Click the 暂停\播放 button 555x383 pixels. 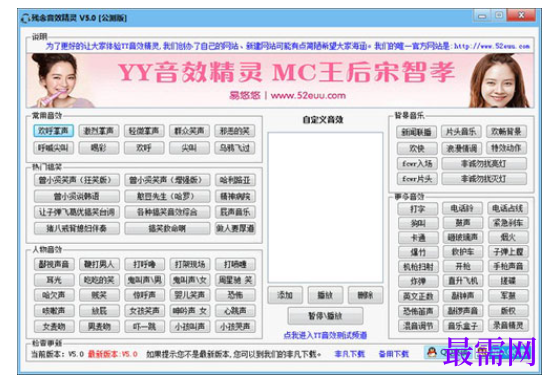(325, 316)
